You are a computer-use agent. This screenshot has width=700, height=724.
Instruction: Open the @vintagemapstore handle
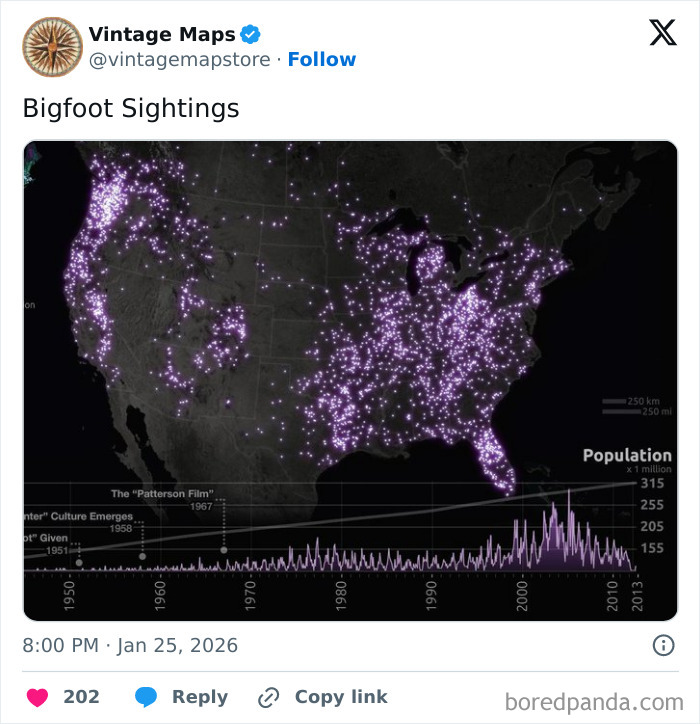[x=180, y=60]
